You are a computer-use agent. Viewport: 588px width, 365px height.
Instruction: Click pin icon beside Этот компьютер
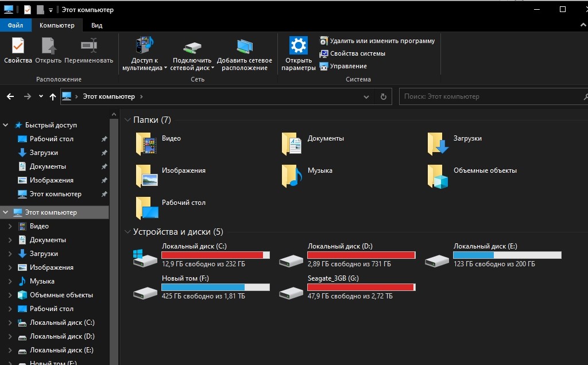pyautogui.click(x=105, y=194)
